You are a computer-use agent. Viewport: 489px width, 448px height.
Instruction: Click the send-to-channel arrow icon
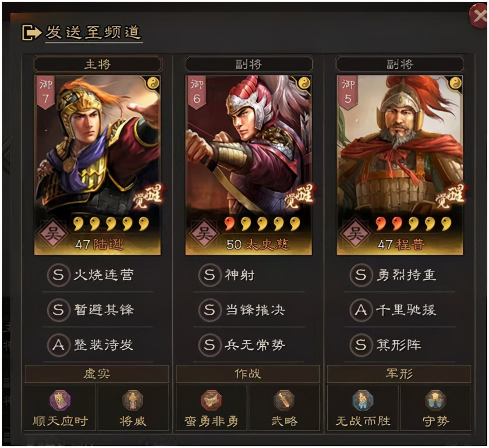[x=32, y=32]
